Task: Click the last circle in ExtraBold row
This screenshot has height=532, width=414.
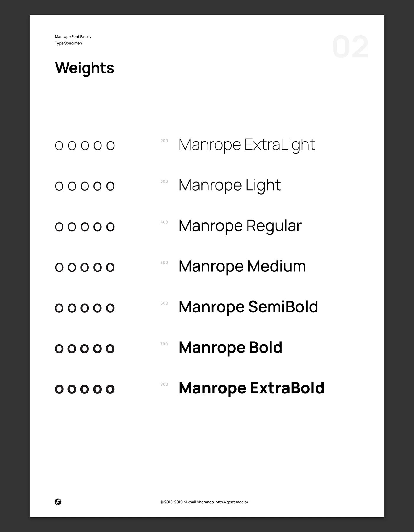Action: (x=110, y=389)
